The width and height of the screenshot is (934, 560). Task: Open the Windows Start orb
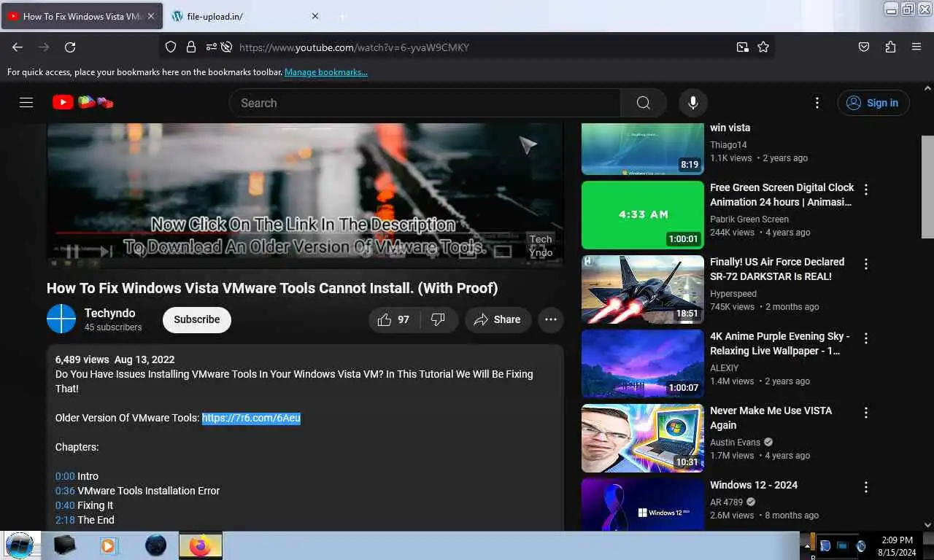(19, 545)
